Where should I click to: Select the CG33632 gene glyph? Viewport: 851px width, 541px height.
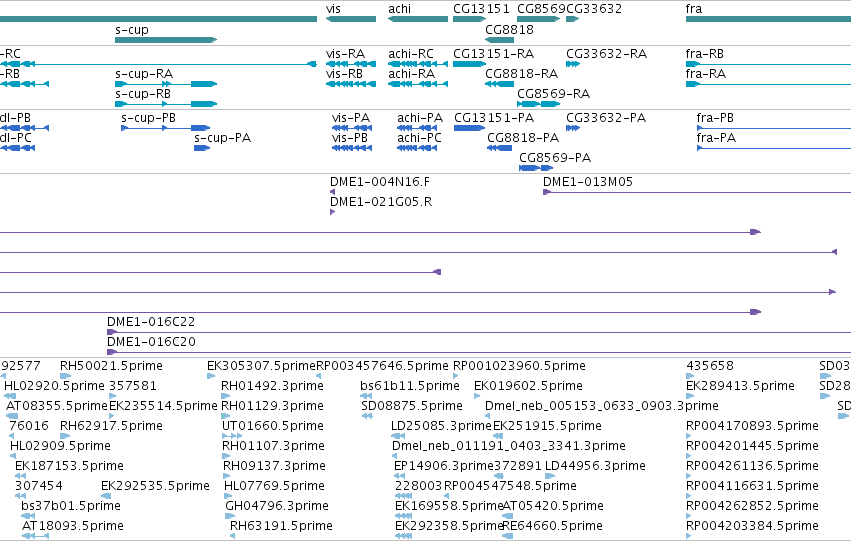point(573,19)
